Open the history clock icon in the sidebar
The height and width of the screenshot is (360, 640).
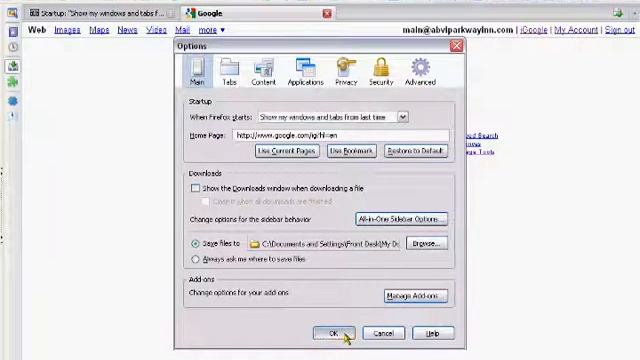(13, 47)
